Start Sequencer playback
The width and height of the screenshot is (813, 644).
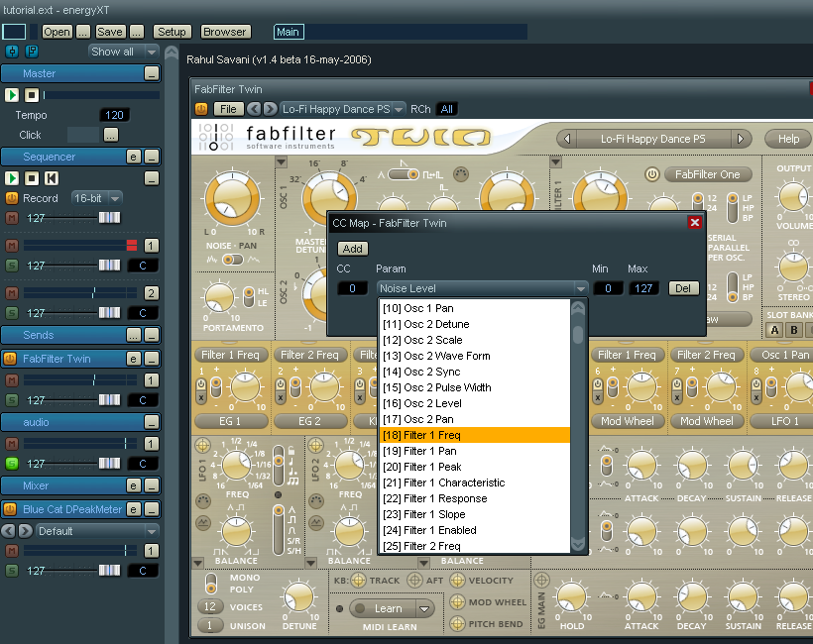click(x=12, y=178)
